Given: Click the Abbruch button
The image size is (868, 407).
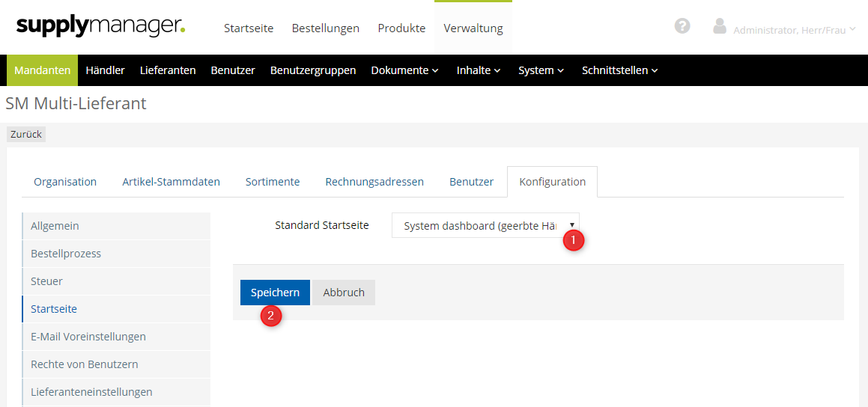Looking at the screenshot, I should (x=344, y=293).
